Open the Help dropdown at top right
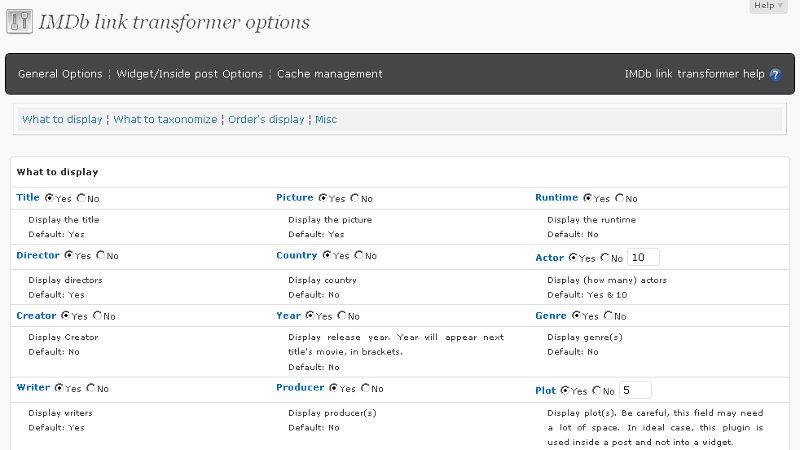800x450 pixels. (768, 6)
